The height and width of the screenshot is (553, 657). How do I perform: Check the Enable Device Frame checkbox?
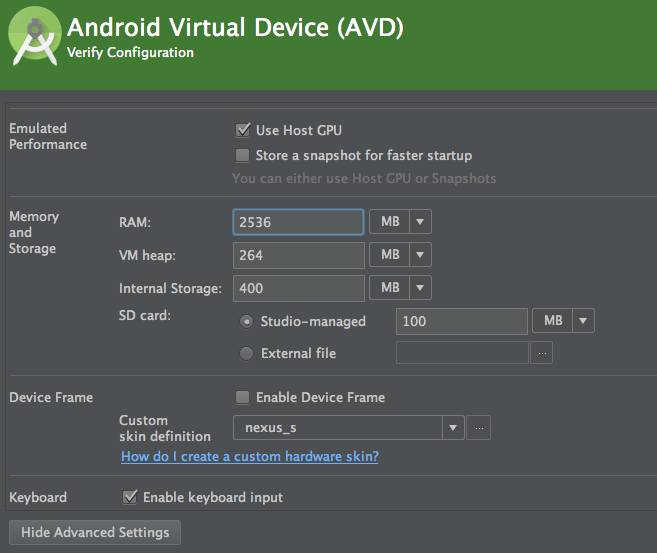(x=242, y=397)
